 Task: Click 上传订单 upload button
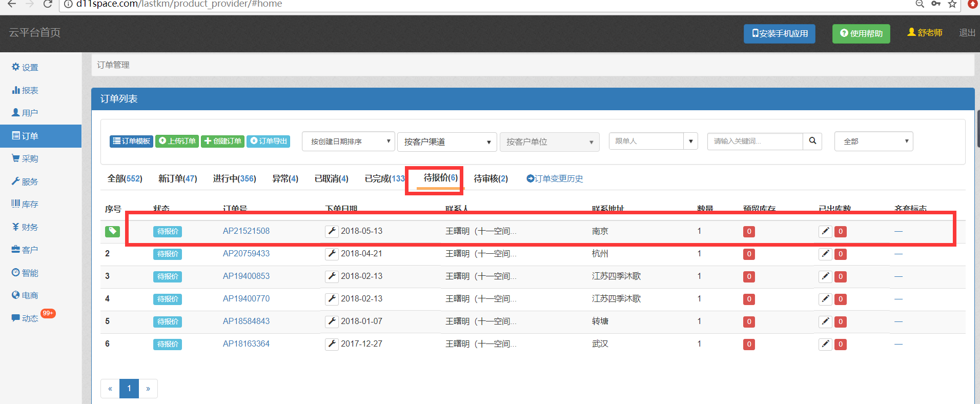point(177,141)
